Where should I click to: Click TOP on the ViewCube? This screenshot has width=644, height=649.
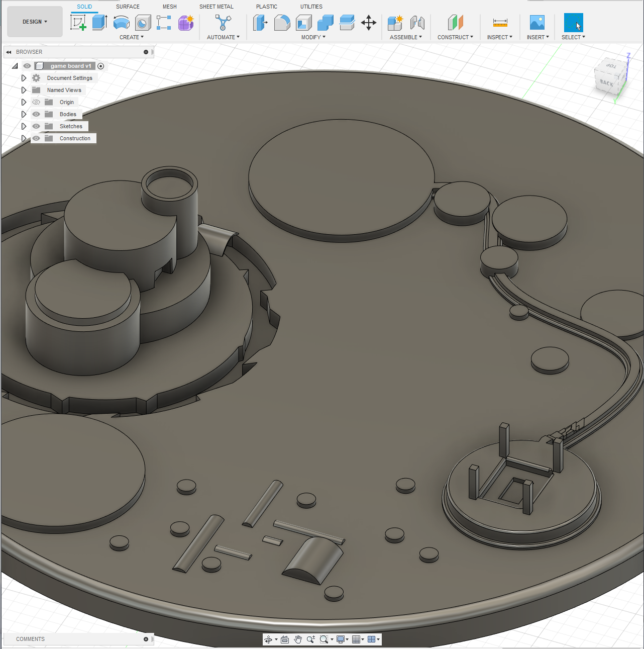tap(611, 65)
